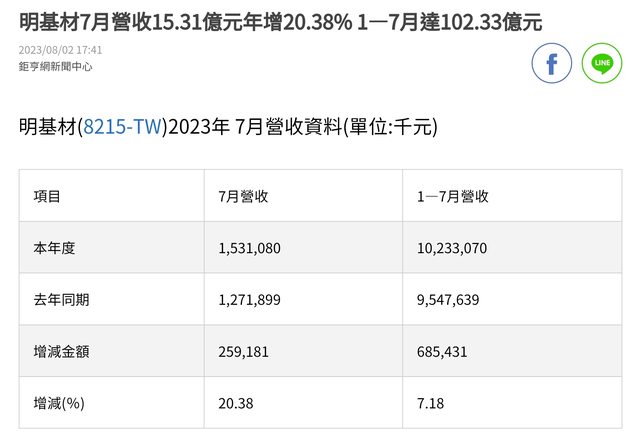The width and height of the screenshot is (640, 442).
Task: Click the 685,431 difference cell
Action: (442, 351)
